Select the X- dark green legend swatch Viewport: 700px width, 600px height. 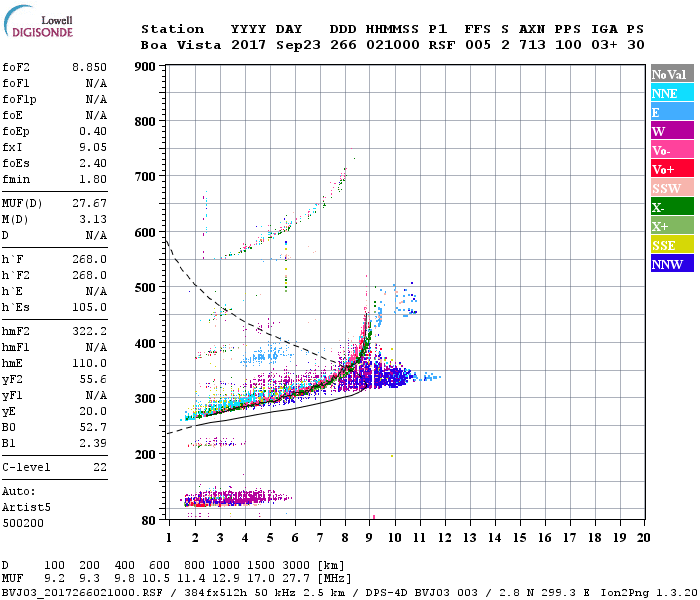point(672,207)
